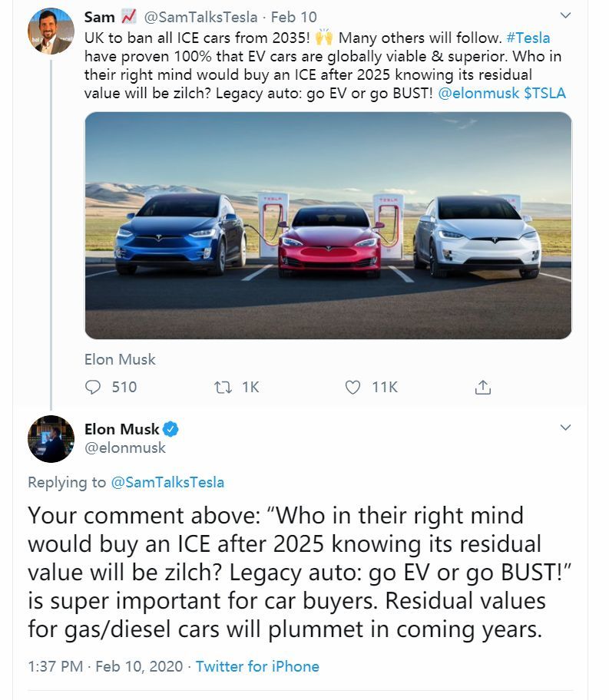Screen dimensions: 609x700
Task: Open Sam's profile picture
Action: [x=51, y=31]
